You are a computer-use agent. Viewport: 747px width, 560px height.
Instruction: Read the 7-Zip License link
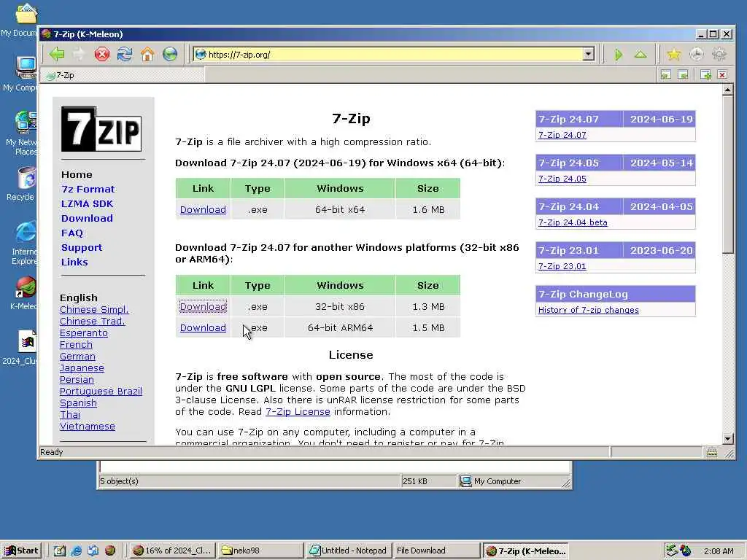coord(298,411)
